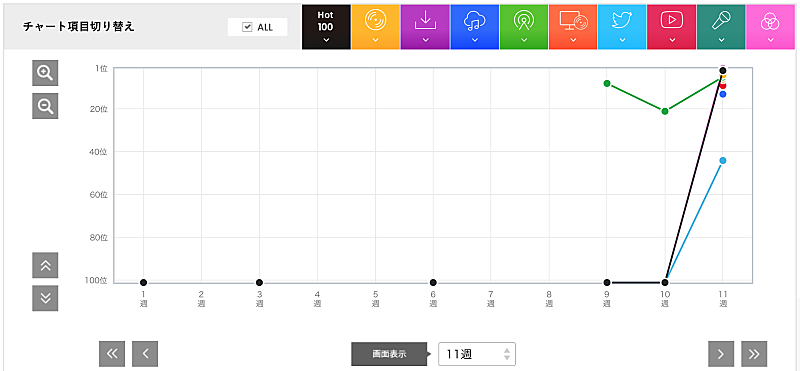
Task: Select the green data point at week 10
Action: [x=665, y=111]
